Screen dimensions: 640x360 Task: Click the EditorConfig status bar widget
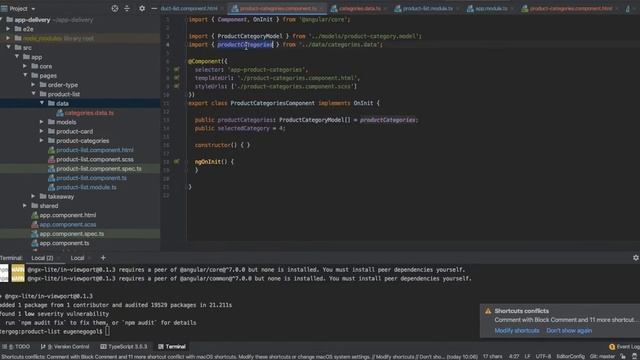(x=571, y=356)
